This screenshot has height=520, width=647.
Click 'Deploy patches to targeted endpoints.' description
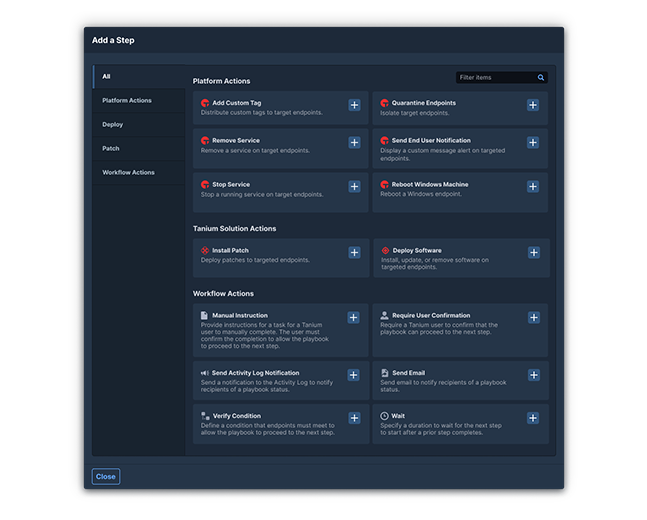[255, 260]
